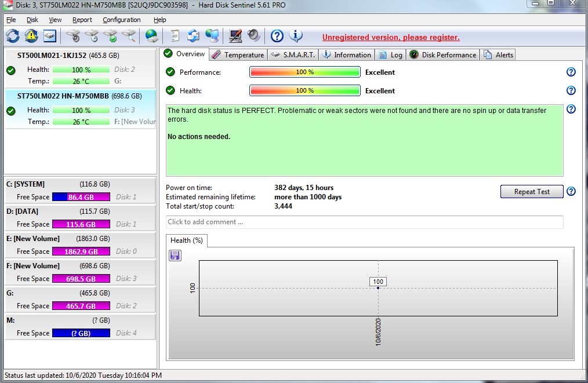Click the blue info bubble toolbar icon
The height and width of the screenshot is (383, 588).
point(296,36)
